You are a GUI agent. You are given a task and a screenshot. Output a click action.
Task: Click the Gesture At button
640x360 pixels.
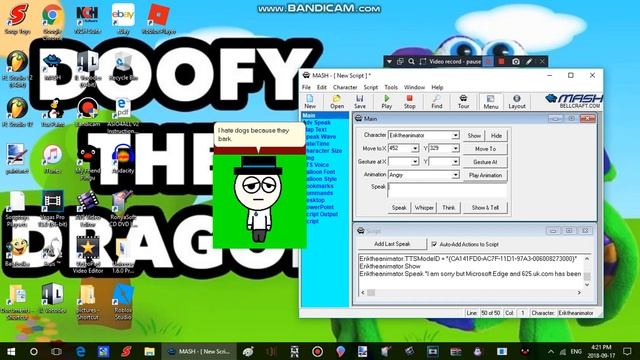click(485, 162)
